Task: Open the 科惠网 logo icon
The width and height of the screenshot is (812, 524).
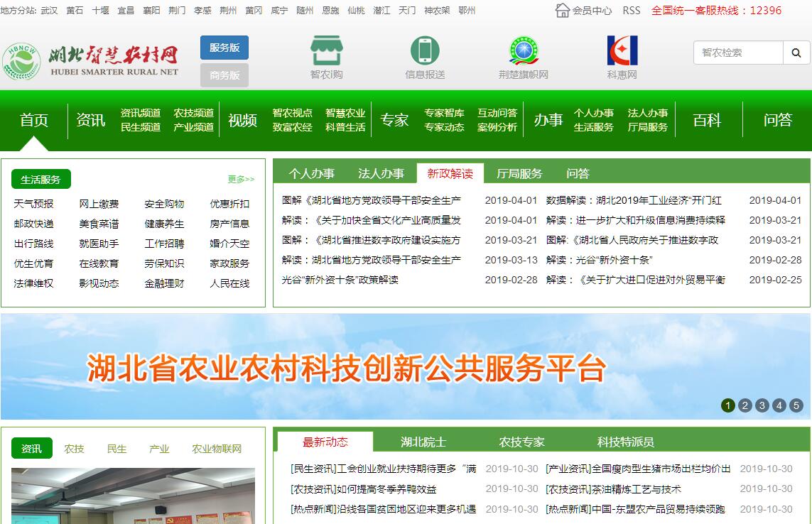Action: (x=622, y=51)
